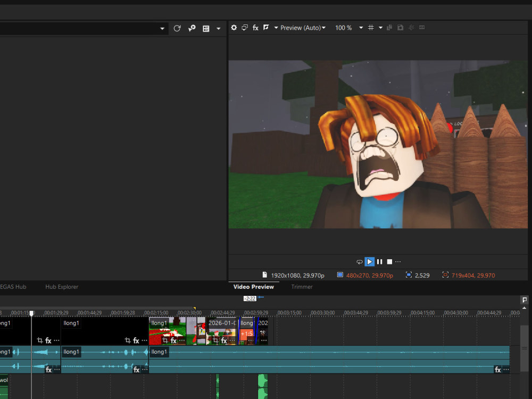Click the timeline playhead handle

(x=31, y=313)
